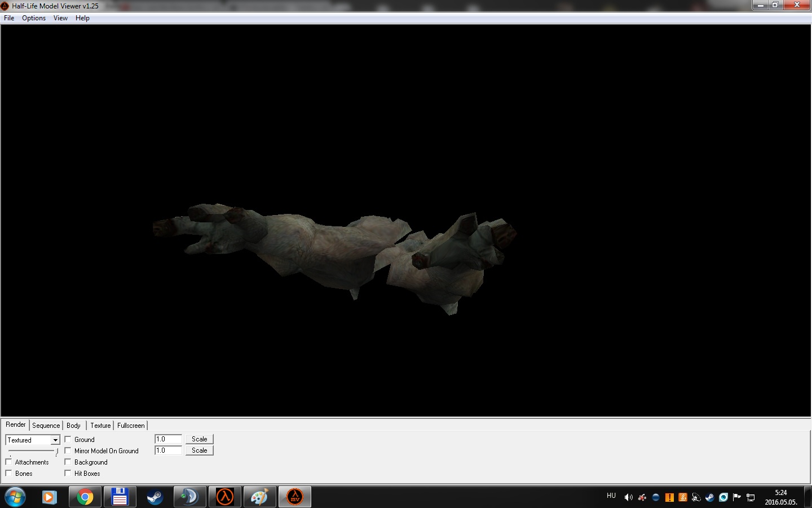Close the Model Viewer window
Image resolution: width=812 pixels, height=508 pixels.
click(797, 5)
